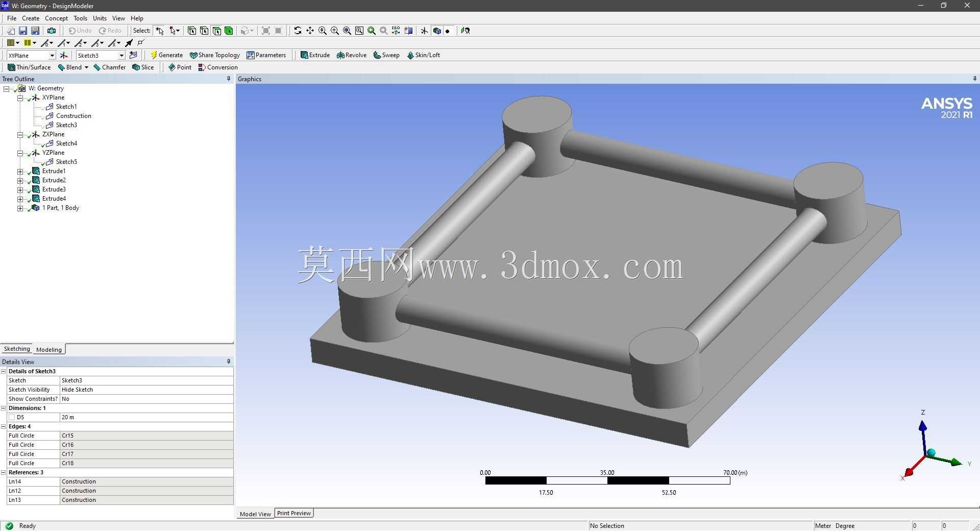Toggle Display Plane visibility
The width and height of the screenshot is (980, 531).
coord(424,31)
